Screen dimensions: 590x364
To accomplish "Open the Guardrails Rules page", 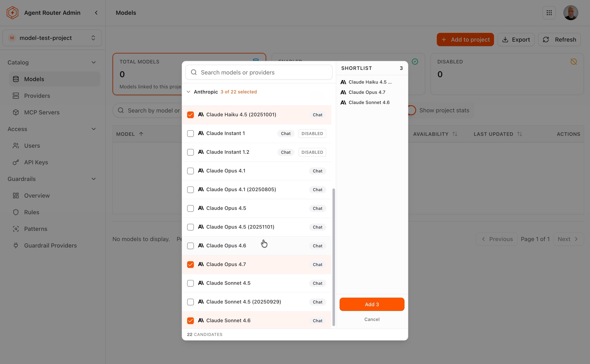I will (x=55, y=212).
